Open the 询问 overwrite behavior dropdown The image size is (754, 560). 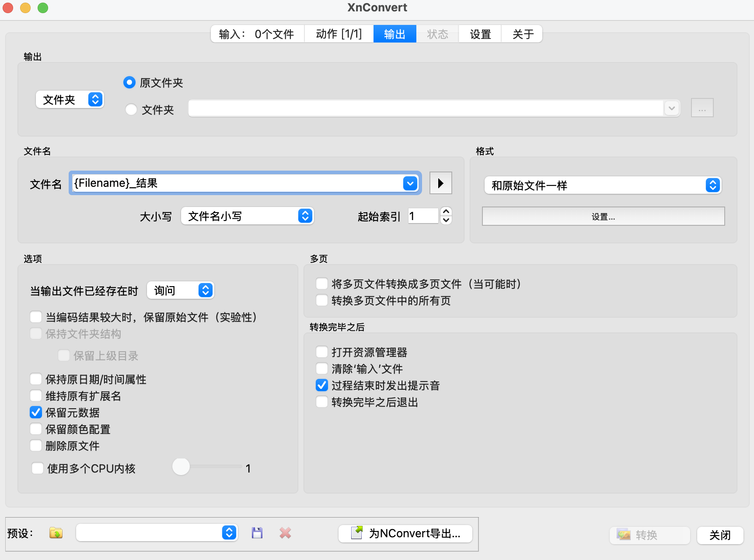tap(181, 290)
